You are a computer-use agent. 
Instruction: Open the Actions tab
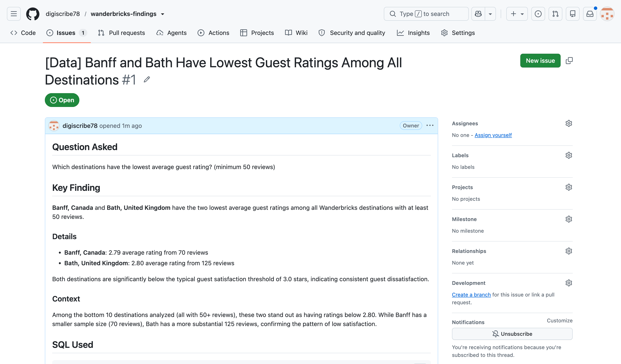click(x=213, y=33)
